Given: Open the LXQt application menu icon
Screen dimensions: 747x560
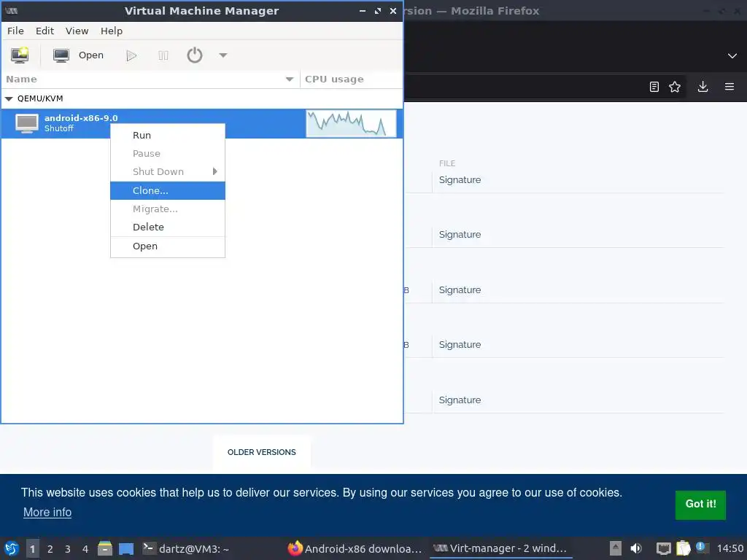Looking at the screenshot, I should [x=12, y=548].
